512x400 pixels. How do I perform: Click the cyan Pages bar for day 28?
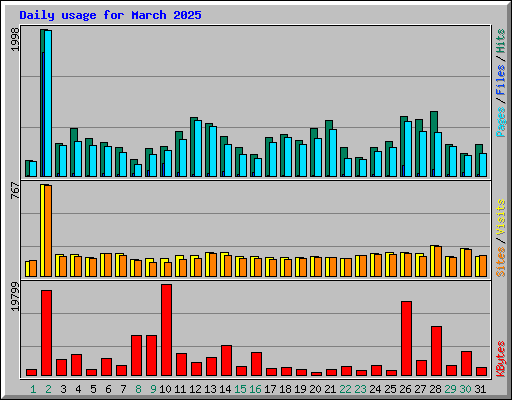pyautogui.click(x=438, y=154)
